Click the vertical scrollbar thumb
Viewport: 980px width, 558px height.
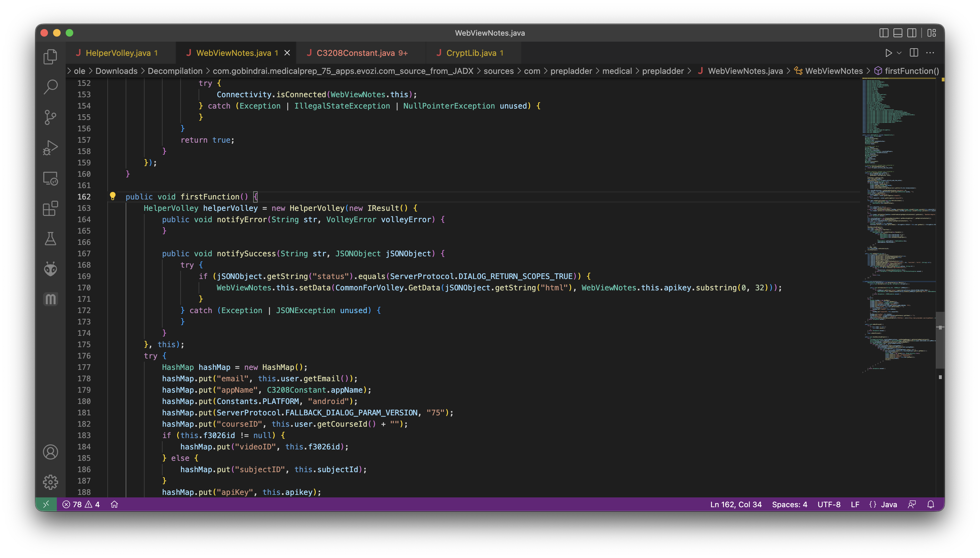pyautogui.click(x=940, y=340)
